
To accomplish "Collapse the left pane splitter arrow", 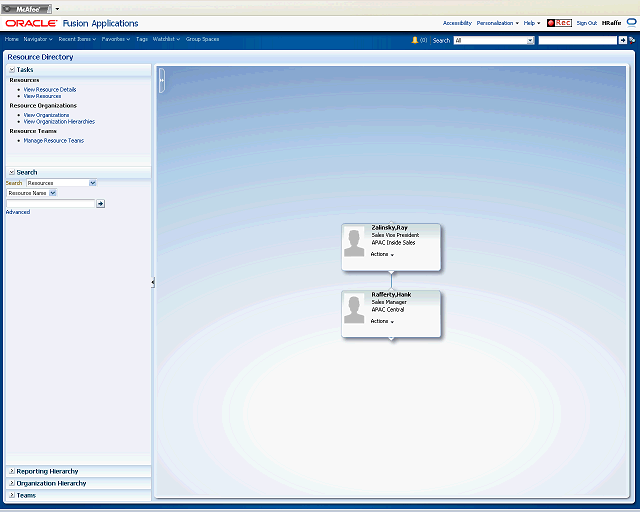I will [x=153, y=282].
